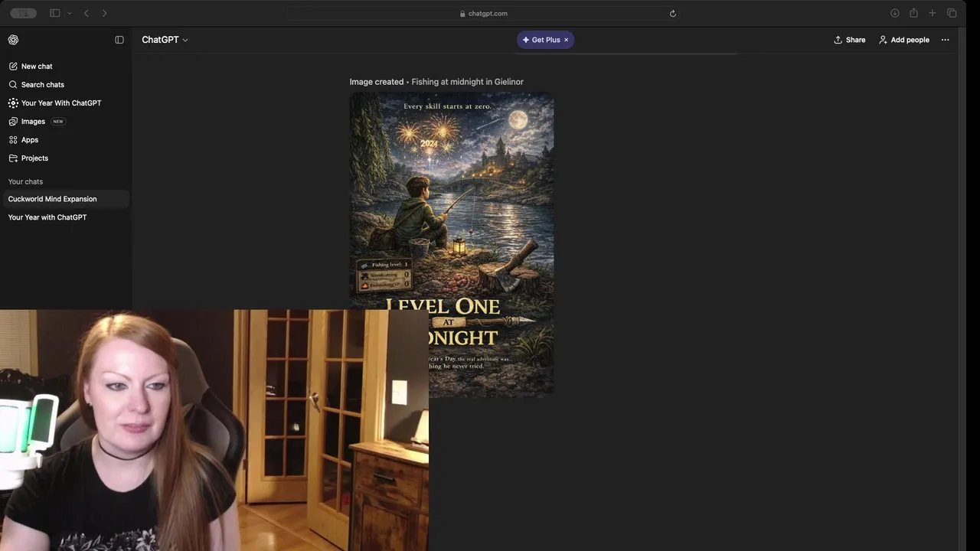Open Safari downloads

894,13
